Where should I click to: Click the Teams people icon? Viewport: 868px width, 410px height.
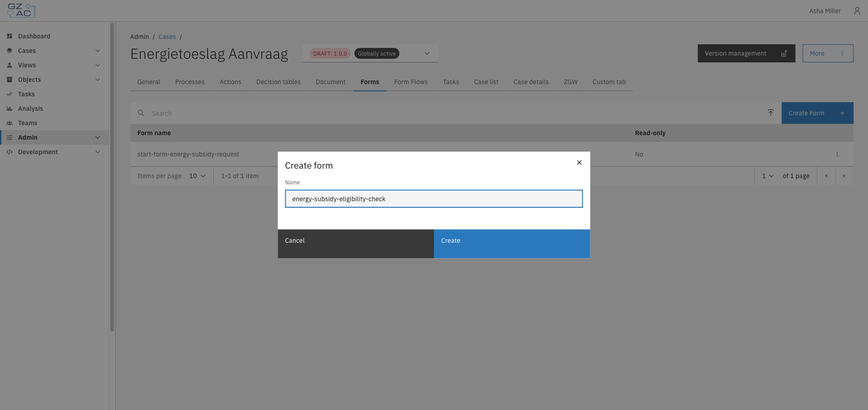pyautogui.click(x=9, y=123)
